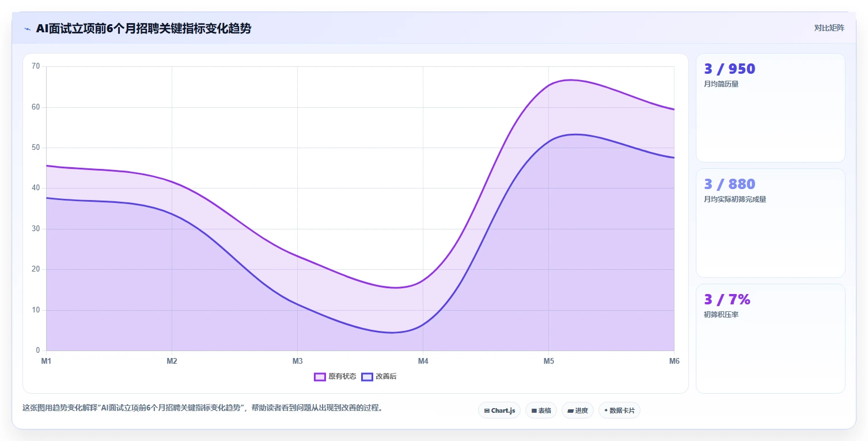The image size is (868, 441).
Task: Select the Chart.js tag pill
Action: 499,410
